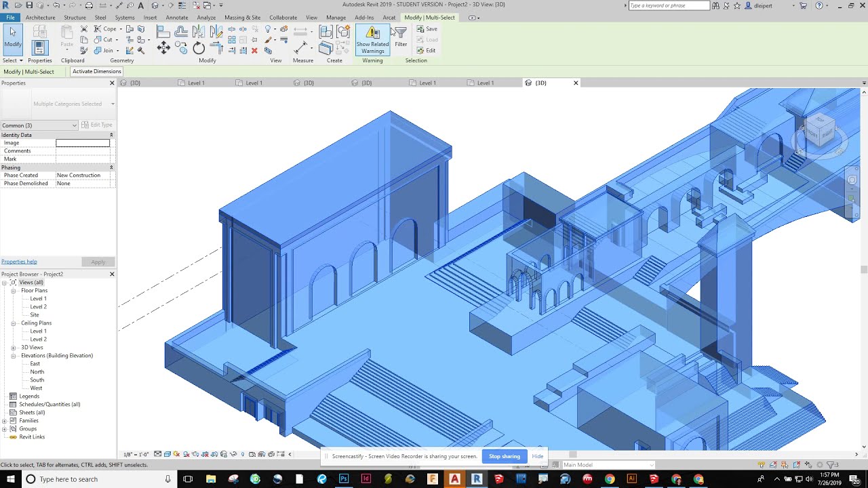Open the South elevation in browser
Viewport: 868px width, 488px height.
[37, 380]
